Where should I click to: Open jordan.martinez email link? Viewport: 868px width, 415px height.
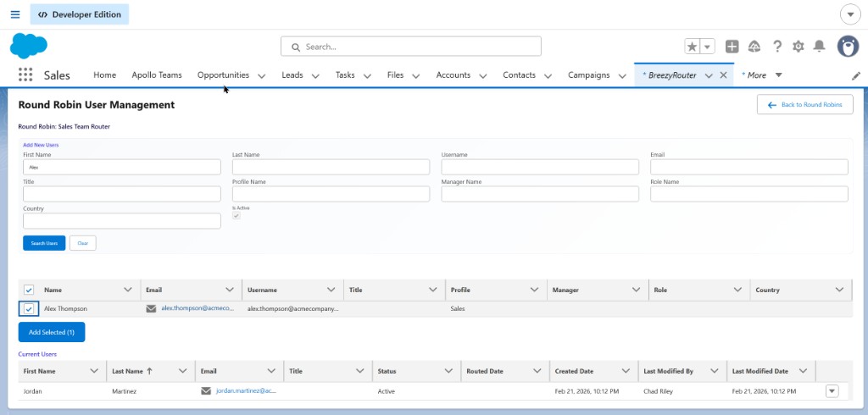246,390
